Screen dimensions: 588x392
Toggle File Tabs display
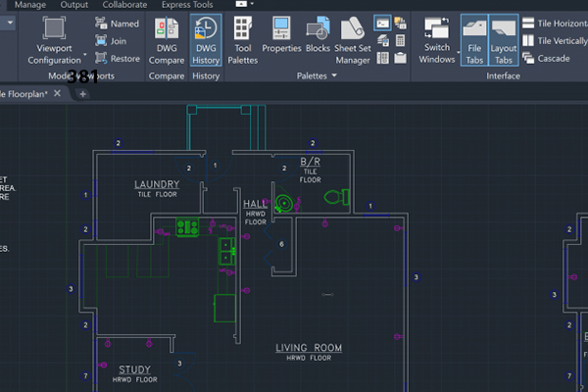tap(474, 40)
